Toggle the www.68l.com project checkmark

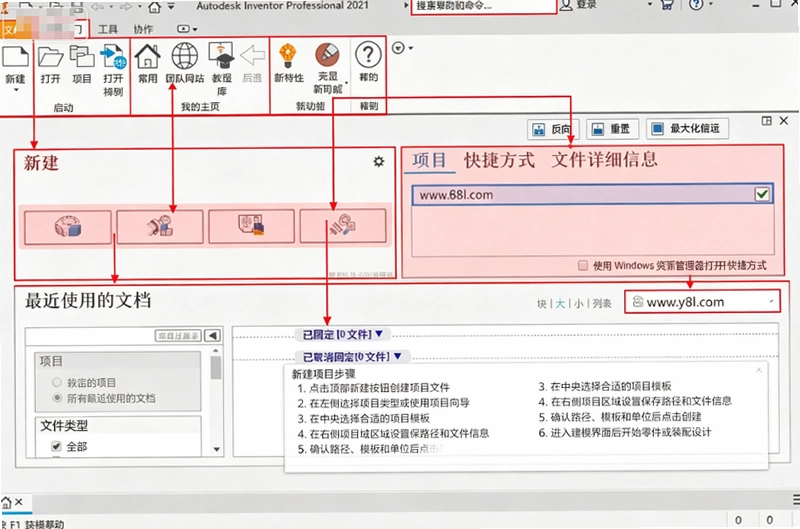[762, 194]
